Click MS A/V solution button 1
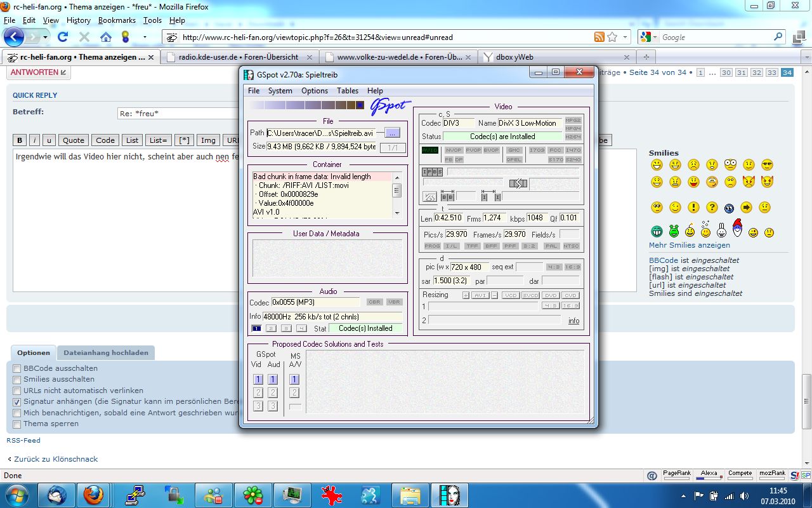The width and height of the screenshot is (812, 508). (x=294, y=379)
